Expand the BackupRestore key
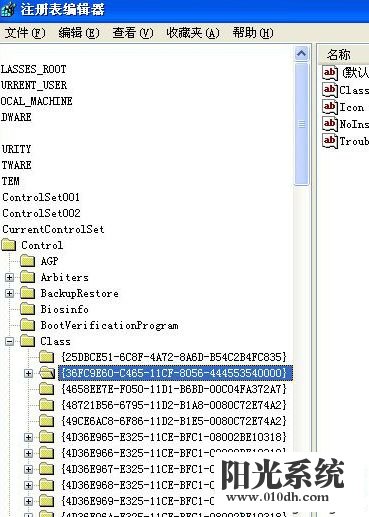Viewport: 369px width, 517px height. (x=10, y=293)
